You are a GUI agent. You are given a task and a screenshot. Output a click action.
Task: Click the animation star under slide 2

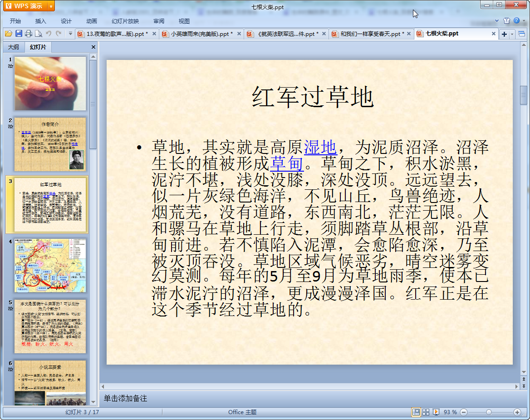point(10,127)
